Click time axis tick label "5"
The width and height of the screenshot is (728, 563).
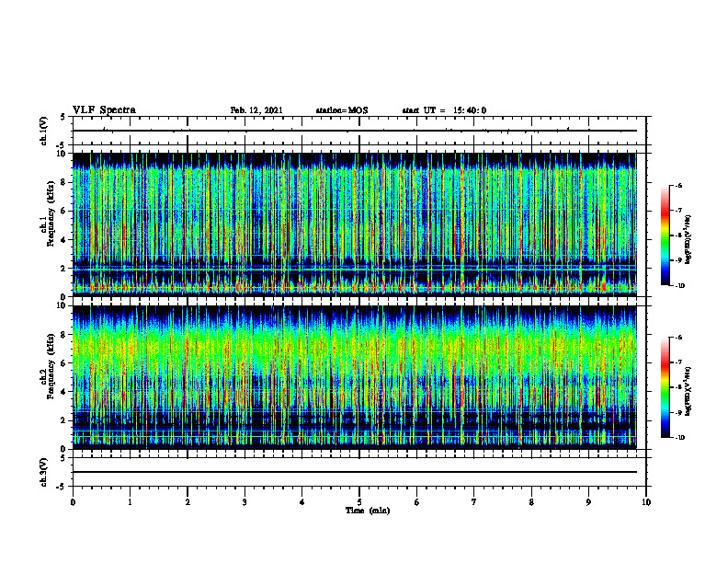pos(359,502)
